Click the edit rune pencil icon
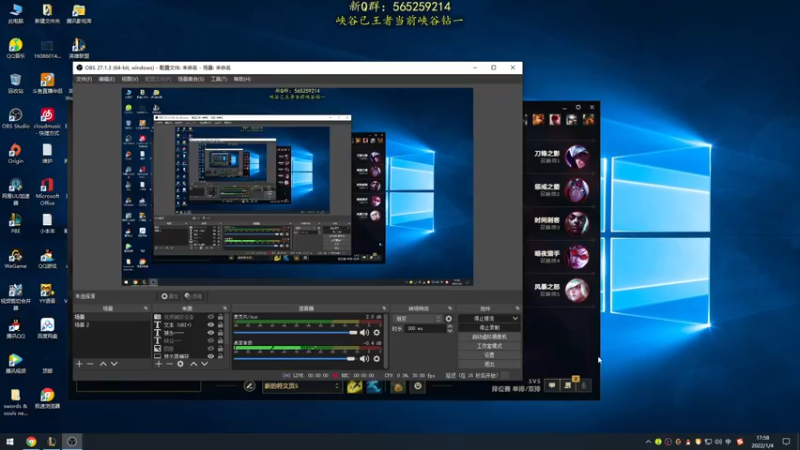This screenshot has width=800, height=450. [x=249, y=386]
